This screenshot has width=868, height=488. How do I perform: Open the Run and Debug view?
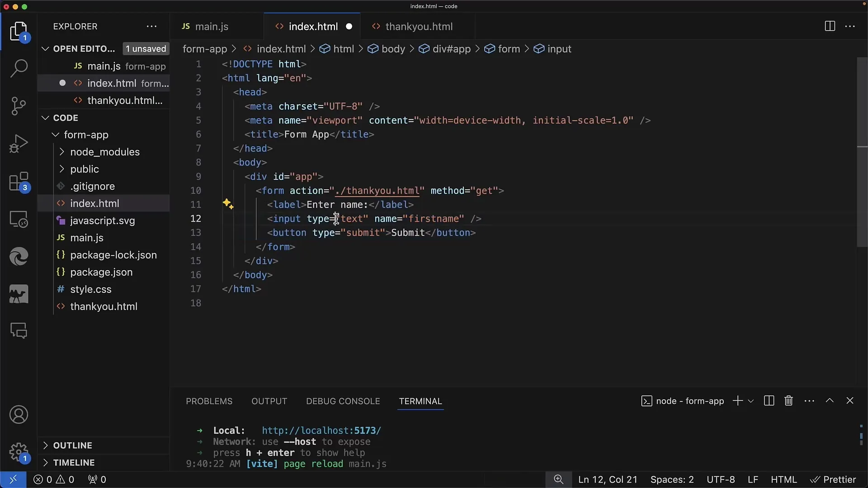[19, 144]
